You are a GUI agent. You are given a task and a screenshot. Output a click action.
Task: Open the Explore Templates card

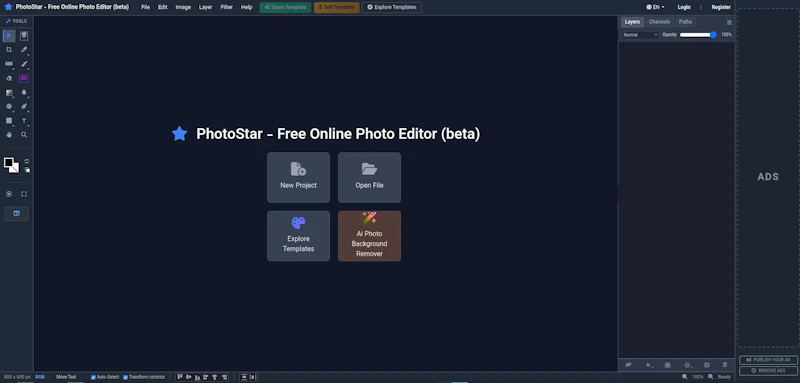298,236
